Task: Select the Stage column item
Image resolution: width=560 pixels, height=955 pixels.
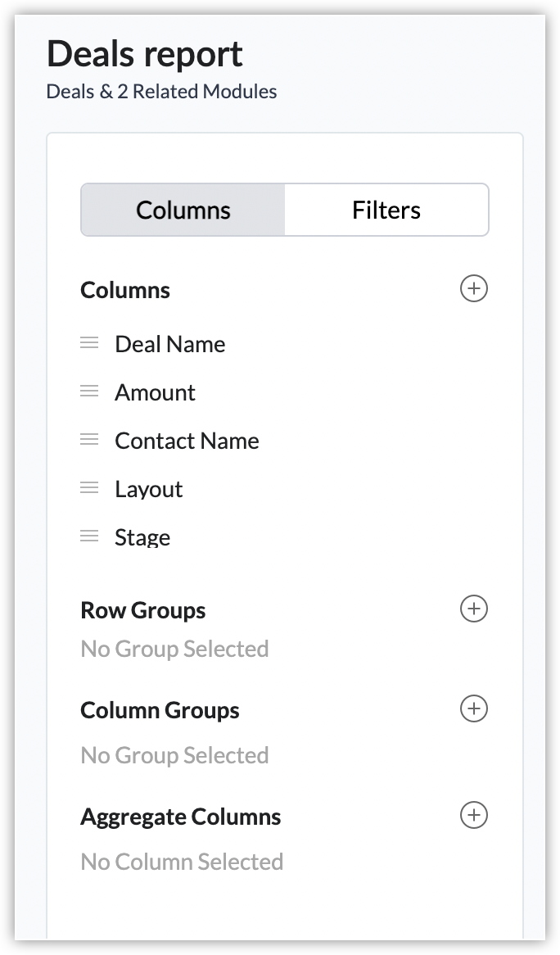Action: (x=142, y=537)
